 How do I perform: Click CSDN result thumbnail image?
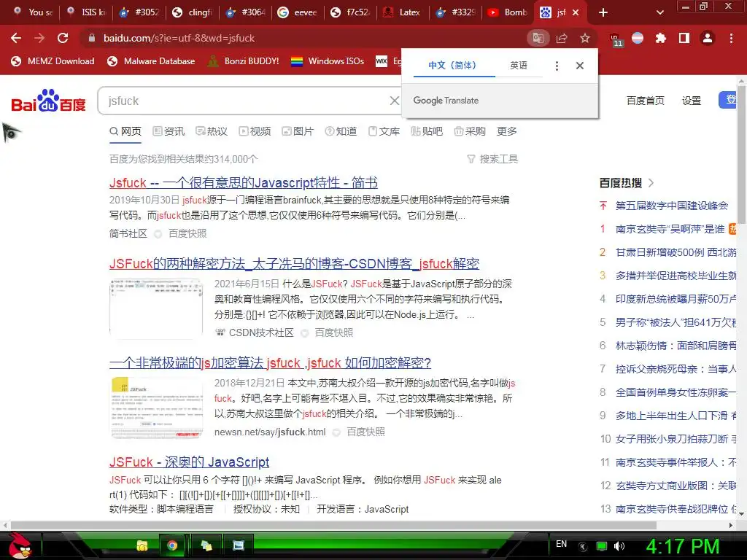156,308
